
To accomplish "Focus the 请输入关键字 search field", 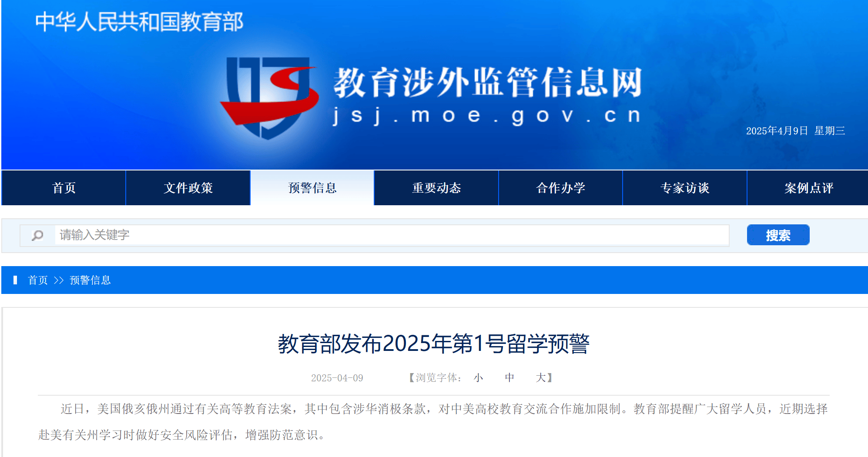I will (392, 235).
